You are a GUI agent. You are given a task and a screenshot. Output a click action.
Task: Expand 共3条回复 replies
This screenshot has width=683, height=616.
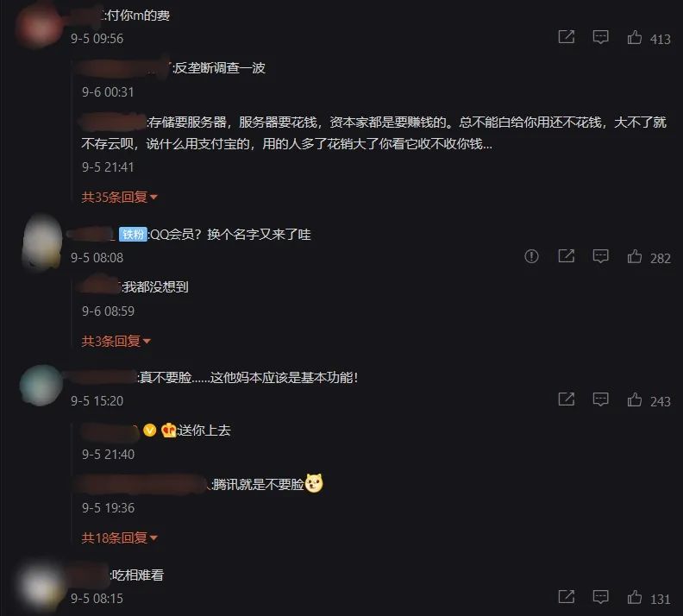[x=116, y=341]
